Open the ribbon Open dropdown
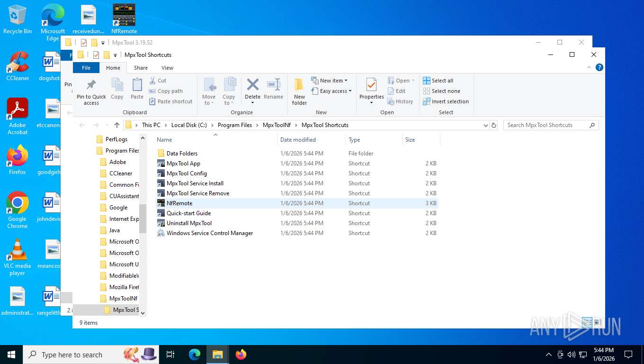644x364 pixels. [x=401, y=81]
